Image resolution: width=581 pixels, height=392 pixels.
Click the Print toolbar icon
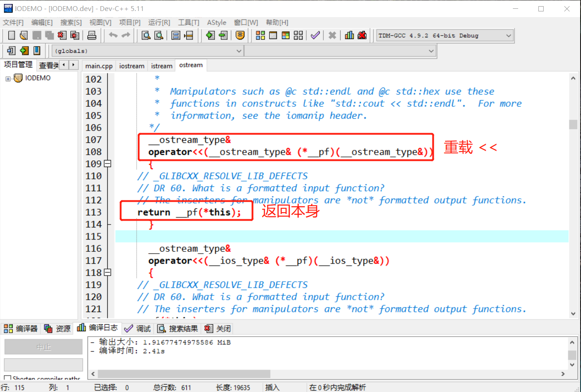pos(91,36)
